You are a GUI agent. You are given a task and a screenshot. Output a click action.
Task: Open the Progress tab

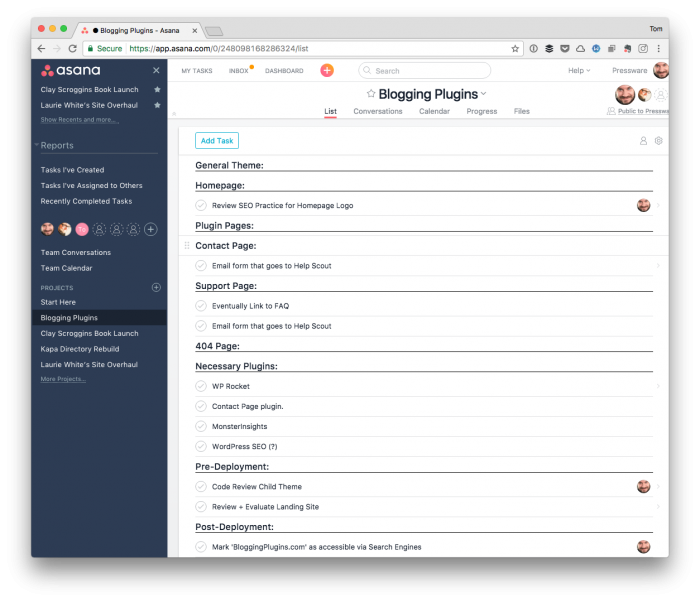[482, 111]
